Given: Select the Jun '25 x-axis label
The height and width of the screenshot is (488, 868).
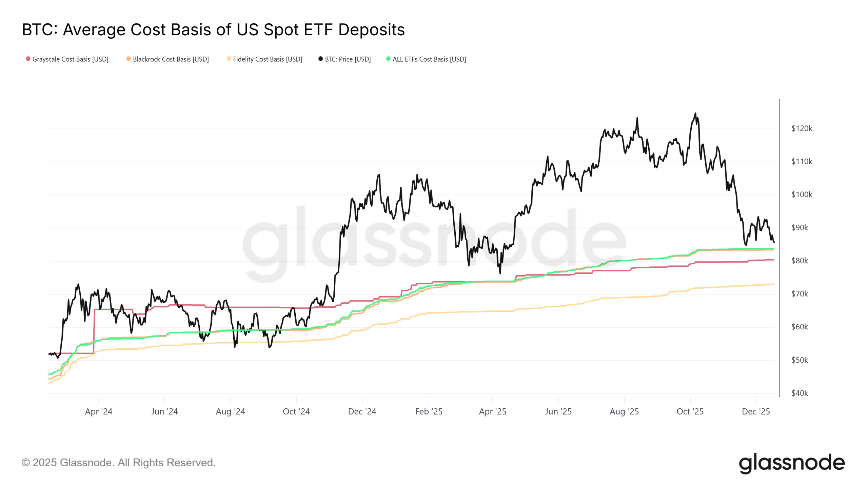Looking at the screenshot, I should [x=558, y=411].
